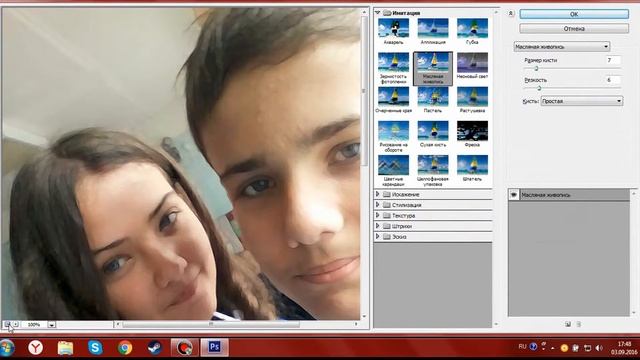Open Google Chrome from taskbar
The image size is (640, 360).
125,347
